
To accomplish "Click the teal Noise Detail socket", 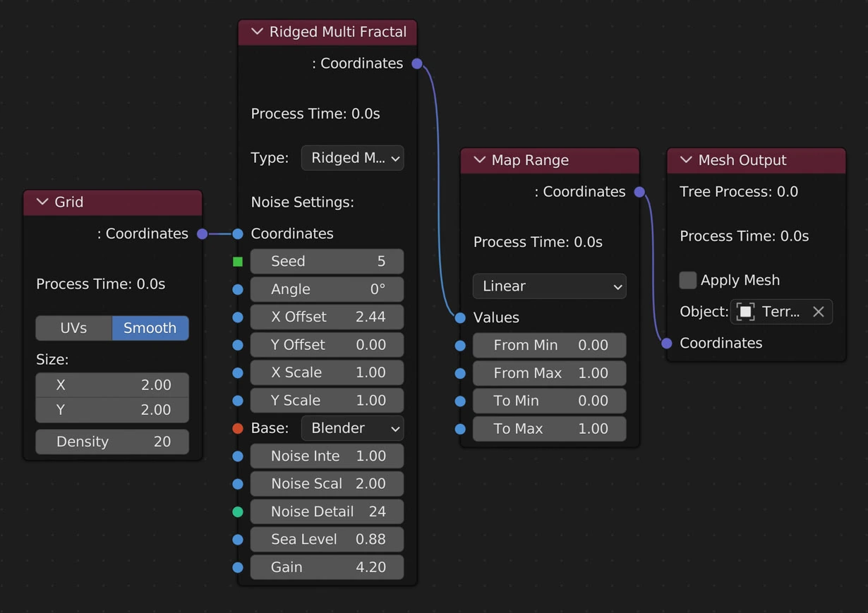I will (238, 511).
